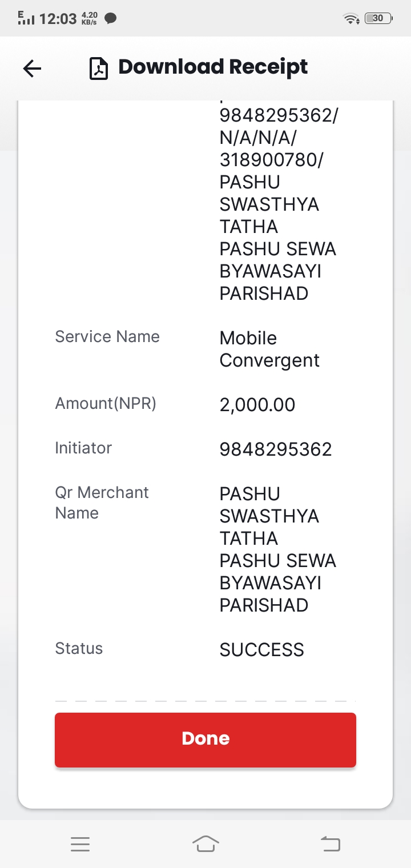Select the SUCCESS status value

[x=261, y=650]
